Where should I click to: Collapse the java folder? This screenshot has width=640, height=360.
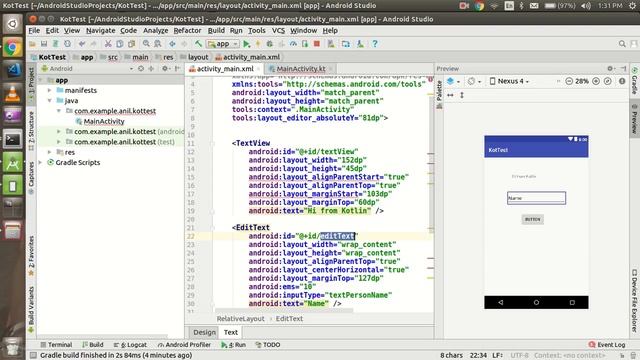(x=49, y=100)
